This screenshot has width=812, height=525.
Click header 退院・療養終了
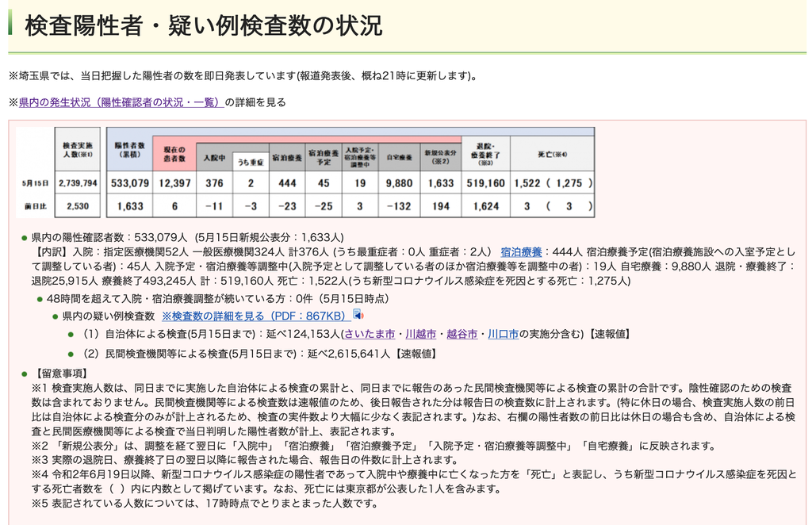click(486, 154)
